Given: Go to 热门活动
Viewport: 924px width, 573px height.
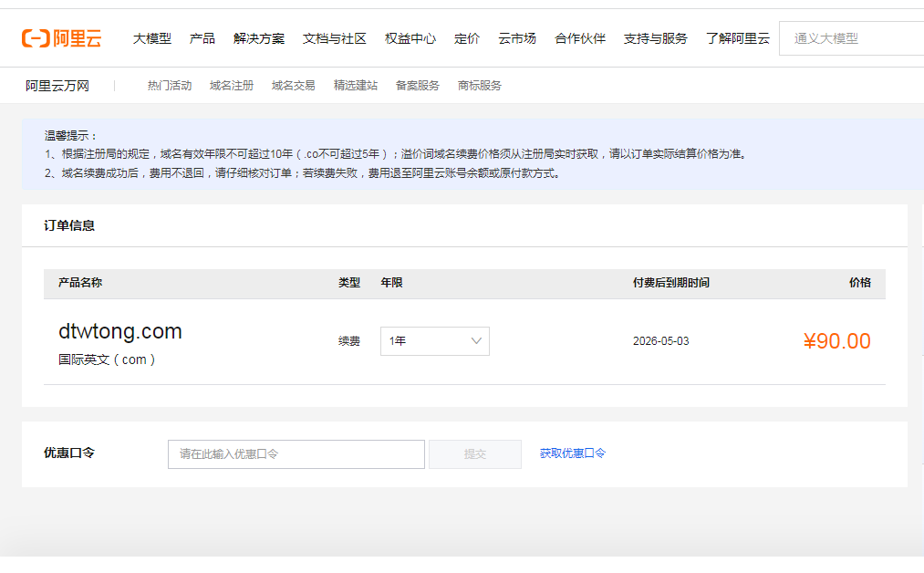Looking at the screenshot, I should (169, 86).
